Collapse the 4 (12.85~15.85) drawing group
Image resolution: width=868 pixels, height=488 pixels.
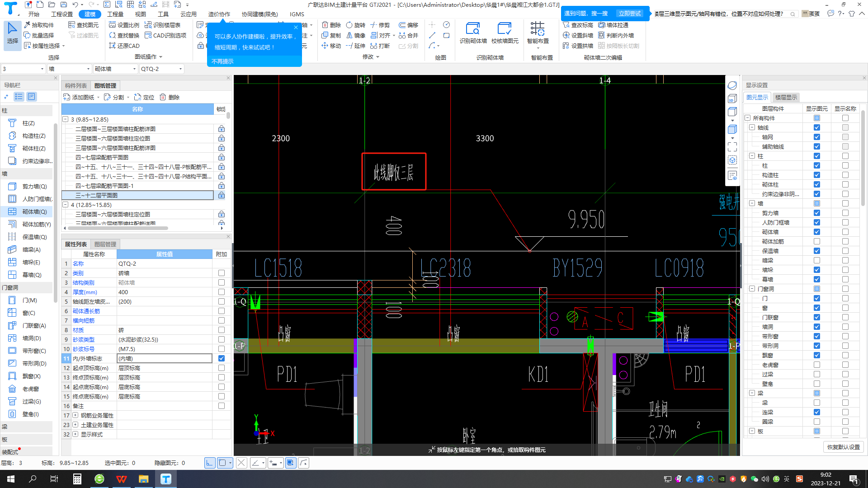click(x=66, y=205)
